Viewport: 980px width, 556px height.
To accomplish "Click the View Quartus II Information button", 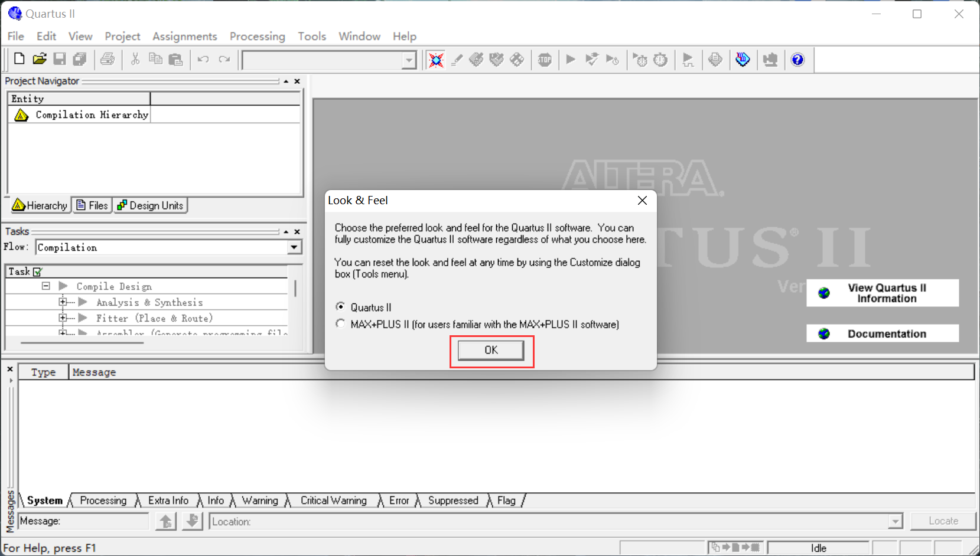I will pos(882,293).
